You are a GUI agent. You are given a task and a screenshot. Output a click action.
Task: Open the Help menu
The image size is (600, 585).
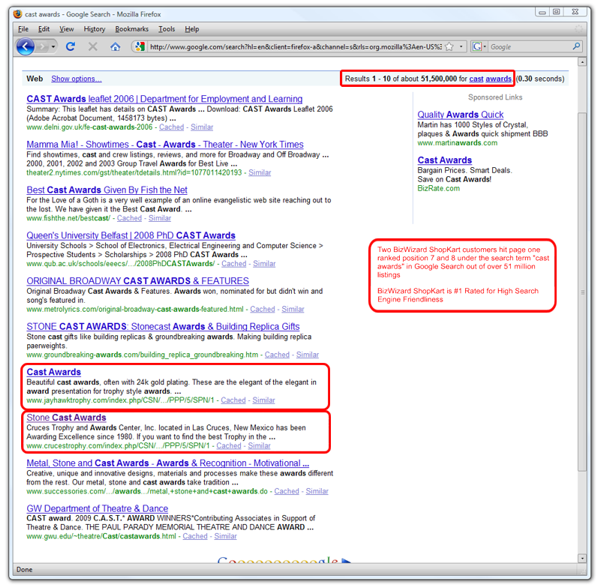192,29
